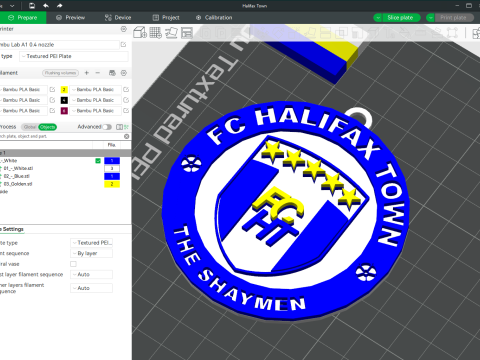Enable the Spiral vase checkbox
The width and height of the screenshot is (480, 360).
click(73, 264)
